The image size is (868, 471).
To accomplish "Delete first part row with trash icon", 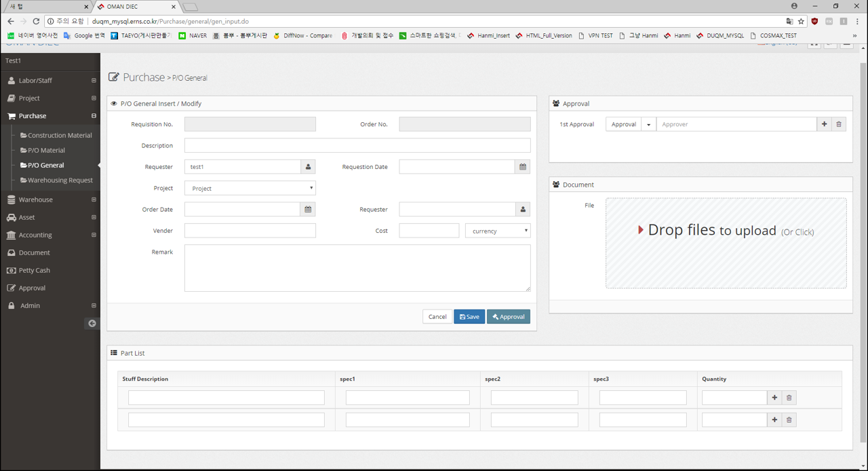I will [789, 398].
